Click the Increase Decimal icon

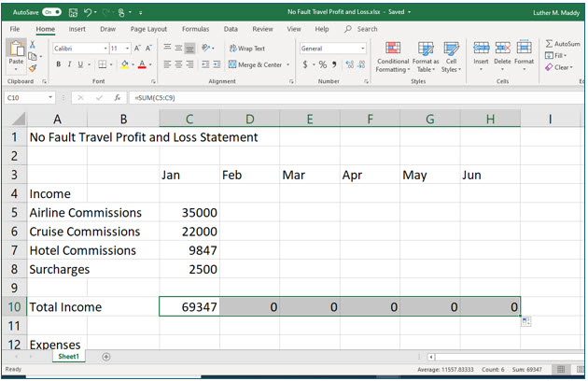pos(349,64)
